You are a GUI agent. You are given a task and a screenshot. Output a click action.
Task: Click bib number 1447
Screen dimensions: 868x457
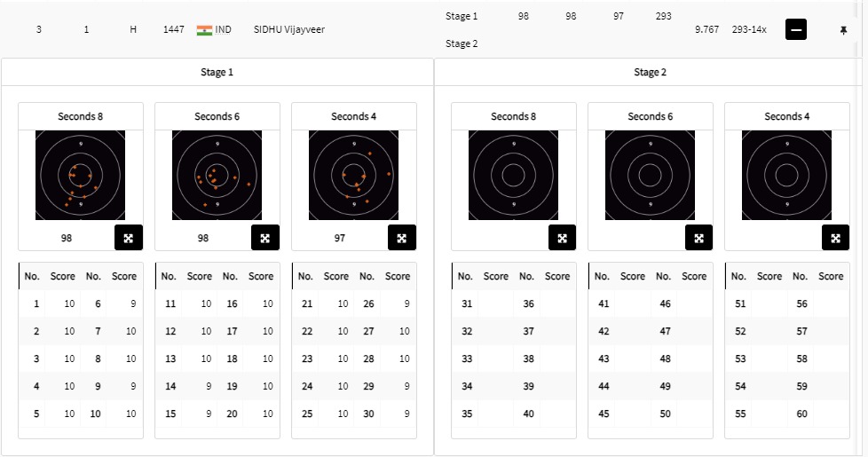(x=174, y=30)
